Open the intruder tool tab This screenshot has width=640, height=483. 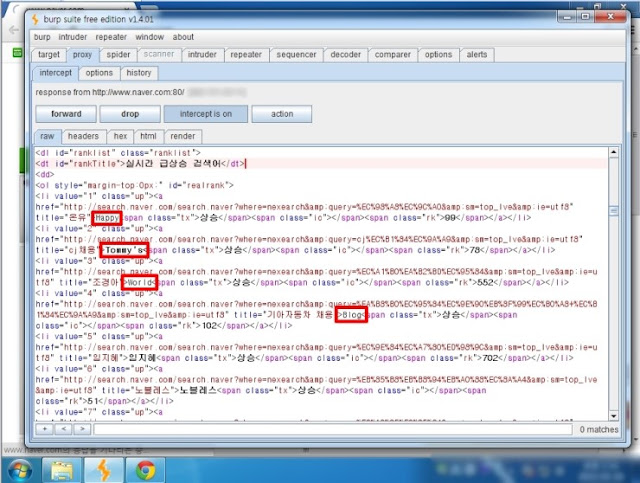[x=202, y=55]
